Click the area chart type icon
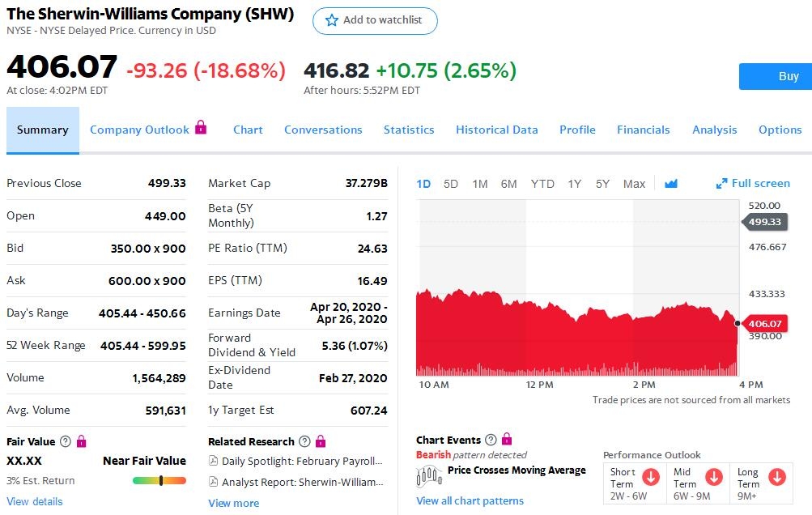The width and height of the screenshot is (812, 515). [670, 184]
